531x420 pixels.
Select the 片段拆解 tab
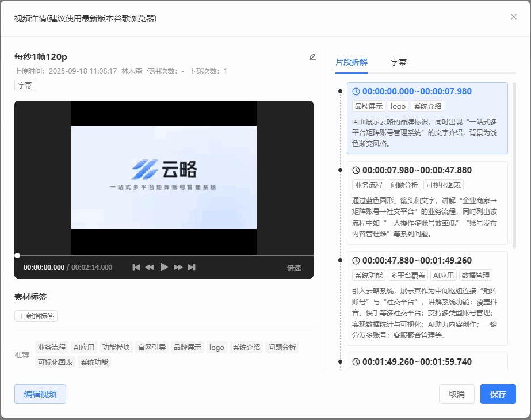352,62
